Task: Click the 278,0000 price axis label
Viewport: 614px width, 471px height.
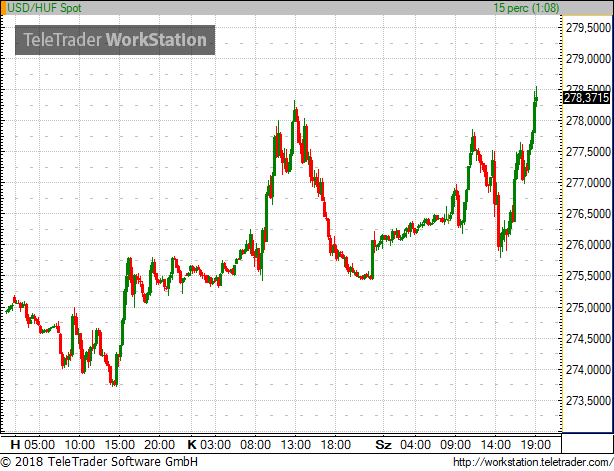Action: coord(588,121)
